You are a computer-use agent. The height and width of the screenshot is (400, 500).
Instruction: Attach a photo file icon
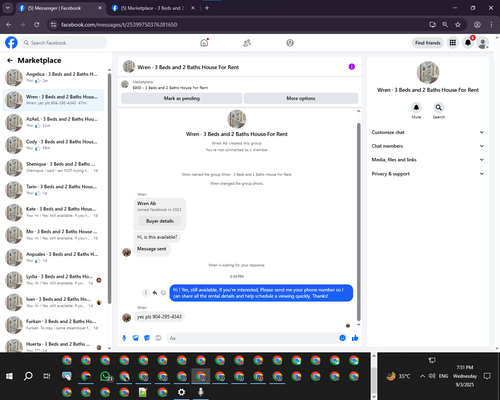135,338
